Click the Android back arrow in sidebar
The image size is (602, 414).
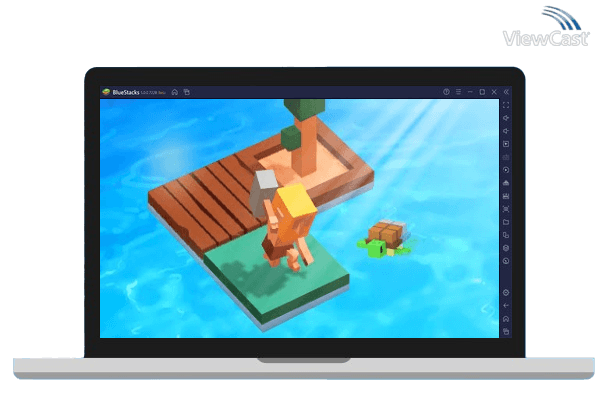coord(506,306)
